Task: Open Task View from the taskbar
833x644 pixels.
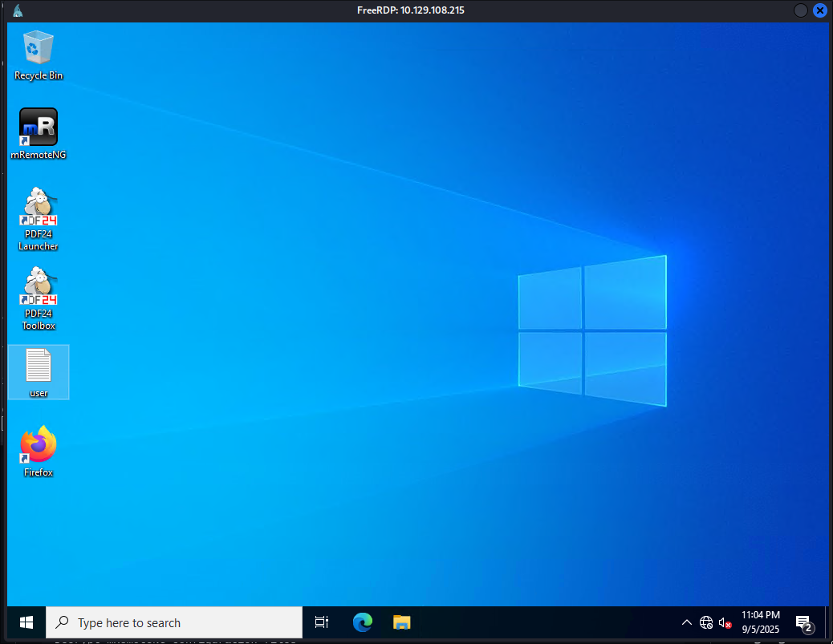Action: tap(322, 622)
